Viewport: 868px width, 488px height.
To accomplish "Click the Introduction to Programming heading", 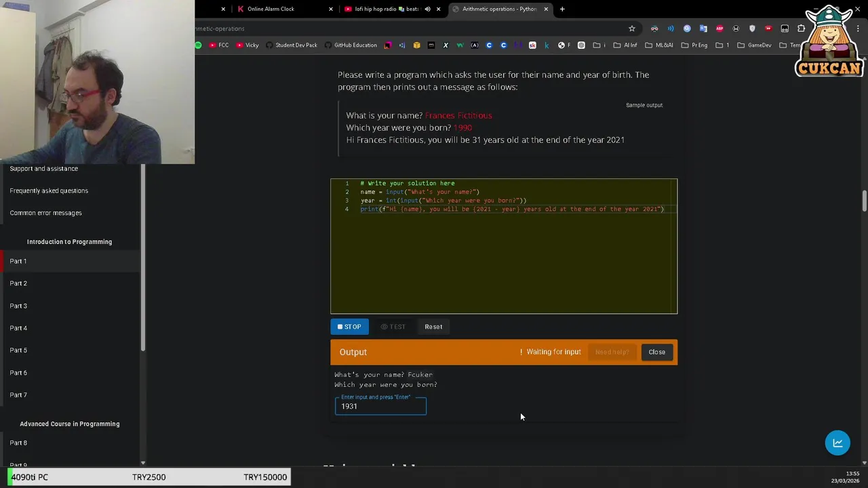I will (x=69, y=242).
